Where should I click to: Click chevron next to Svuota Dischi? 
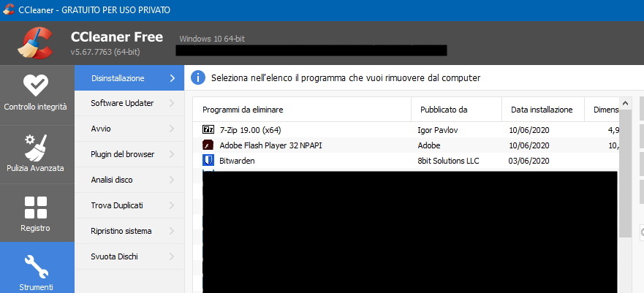172,256
